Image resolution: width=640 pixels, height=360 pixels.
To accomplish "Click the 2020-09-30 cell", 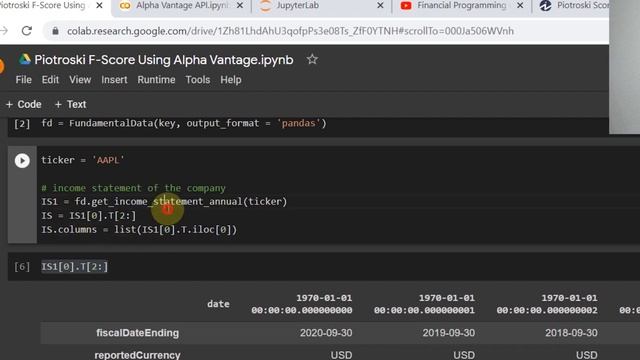I will tap(326, 333).
